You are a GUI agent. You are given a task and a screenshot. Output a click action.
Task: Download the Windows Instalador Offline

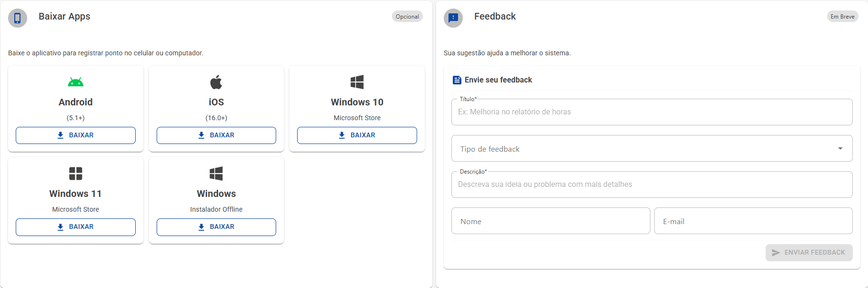point(216,227)
